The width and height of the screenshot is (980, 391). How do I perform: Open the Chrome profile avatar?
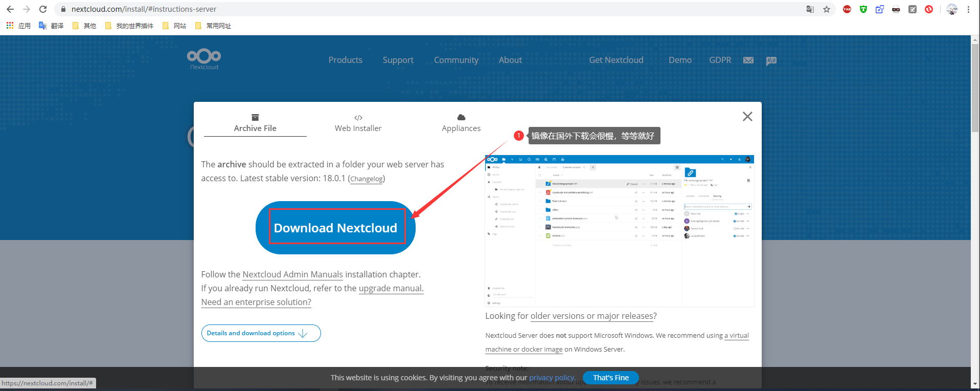(x=952, y=9)
